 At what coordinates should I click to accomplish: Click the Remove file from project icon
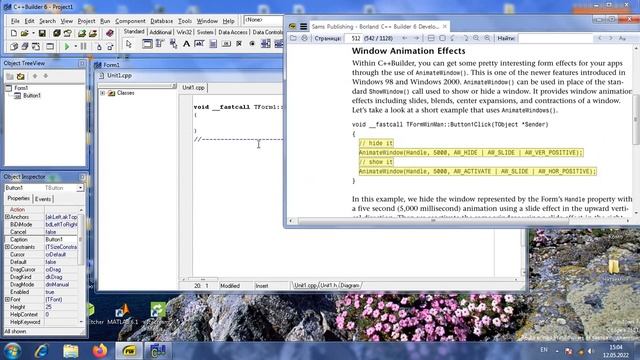coord(93,33)
